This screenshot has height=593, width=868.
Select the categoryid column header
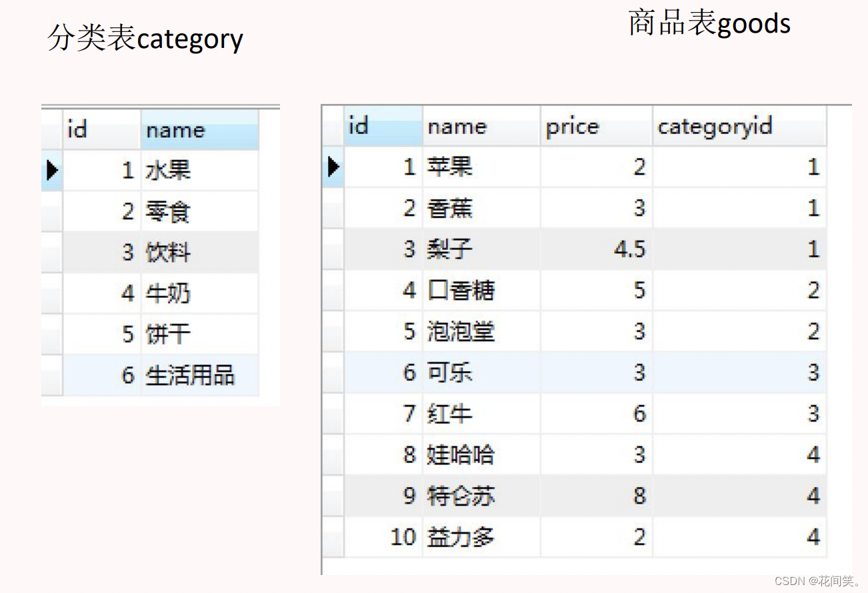pyautogui.click(x=739, y=126)
